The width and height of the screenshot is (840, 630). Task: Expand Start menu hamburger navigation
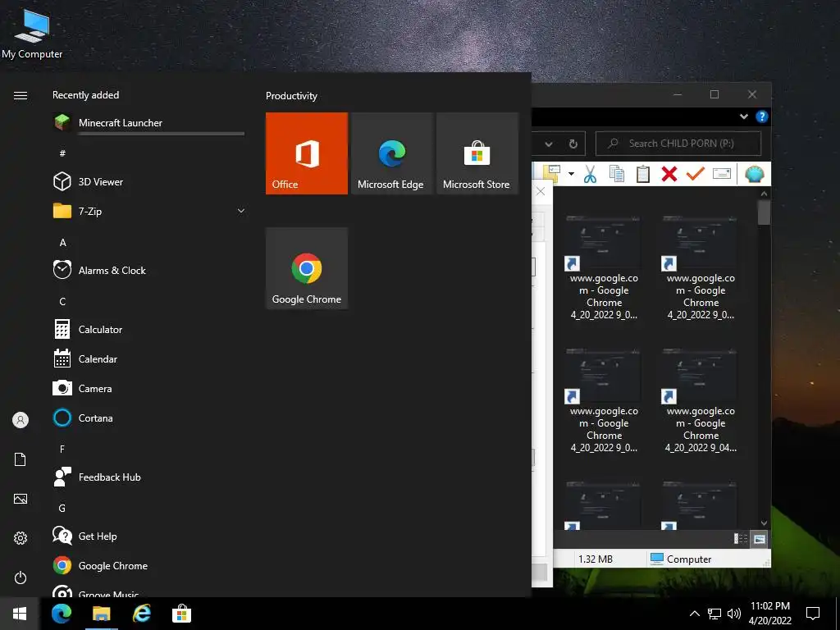coord(21,95)
